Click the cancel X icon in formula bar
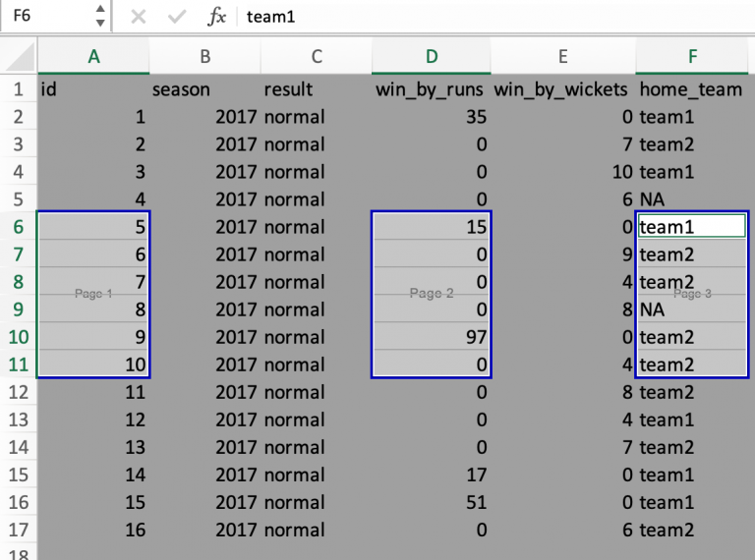 point(139,17)
